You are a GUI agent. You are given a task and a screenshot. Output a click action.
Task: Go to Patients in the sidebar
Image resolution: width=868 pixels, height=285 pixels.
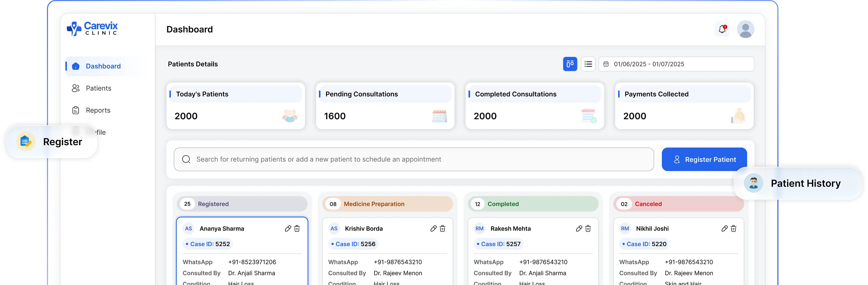(98, 88)
